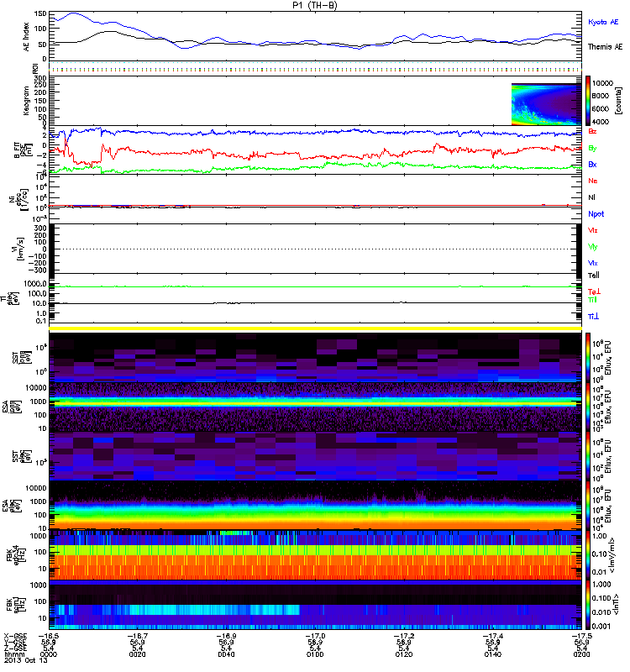Click the "0020" time axis label

(x=137, y=654)
